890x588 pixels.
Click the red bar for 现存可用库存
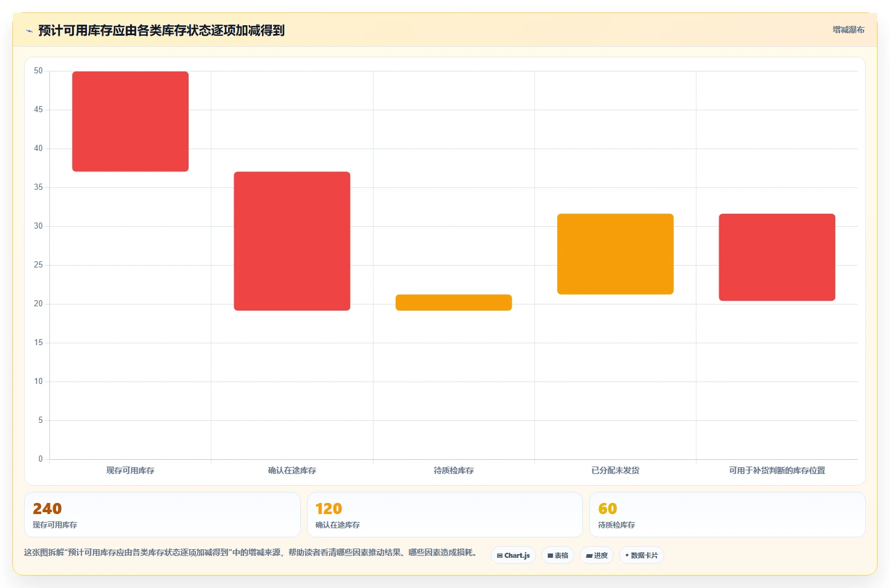(130, 121)
